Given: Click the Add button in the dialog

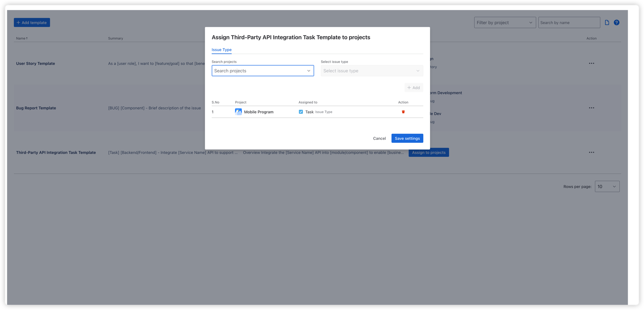Looking at the screenshot, I should [x=414, y=87].
